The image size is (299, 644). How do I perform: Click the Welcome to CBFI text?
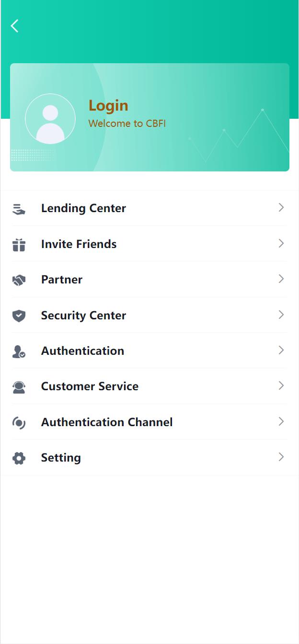127,124
